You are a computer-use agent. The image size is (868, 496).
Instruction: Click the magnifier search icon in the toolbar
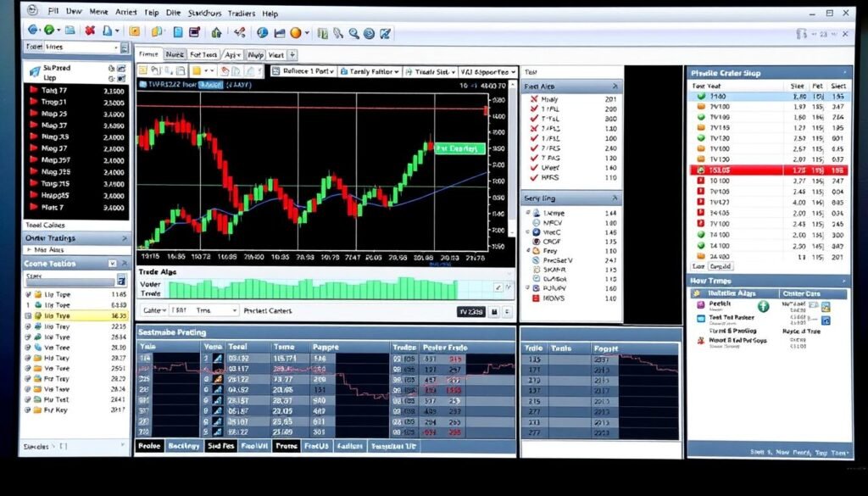click(352, 33)
